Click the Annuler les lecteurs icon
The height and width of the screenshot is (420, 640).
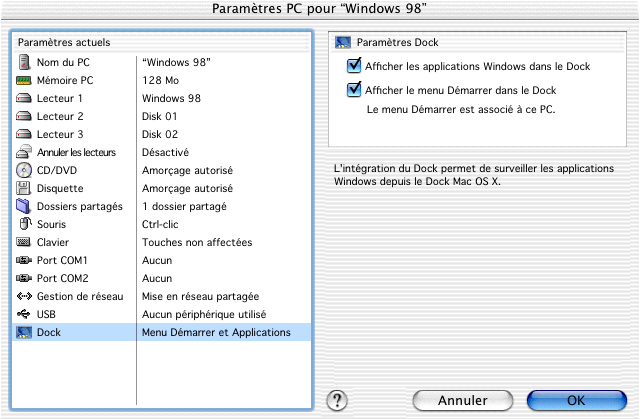[24, 151]
